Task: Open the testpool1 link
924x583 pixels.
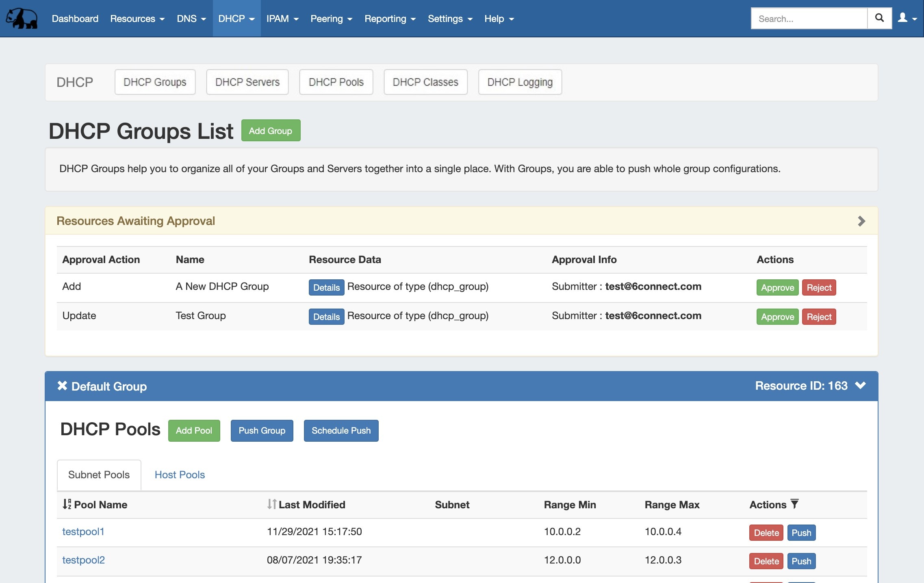Action: point(83,531)
